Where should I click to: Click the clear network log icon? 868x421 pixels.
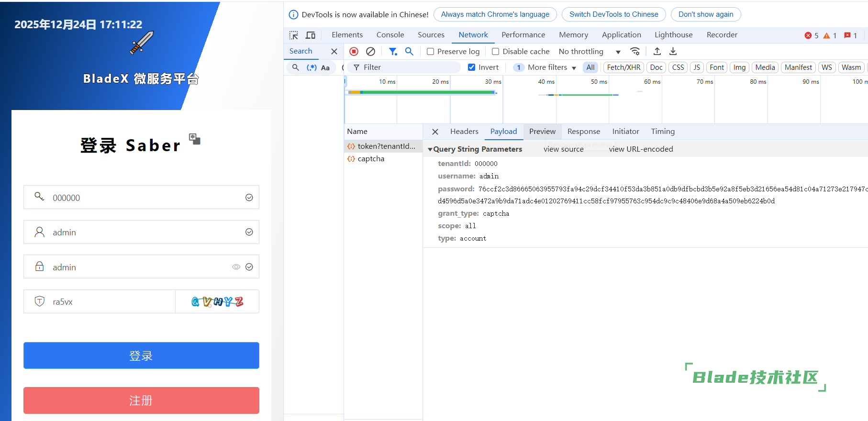tap(370, 51)
